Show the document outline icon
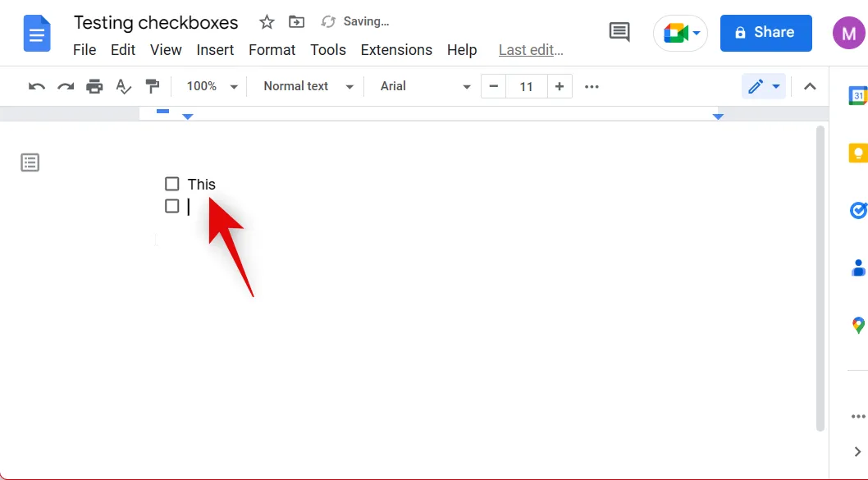This screenshot has height=480, width=868. (30, 162)
